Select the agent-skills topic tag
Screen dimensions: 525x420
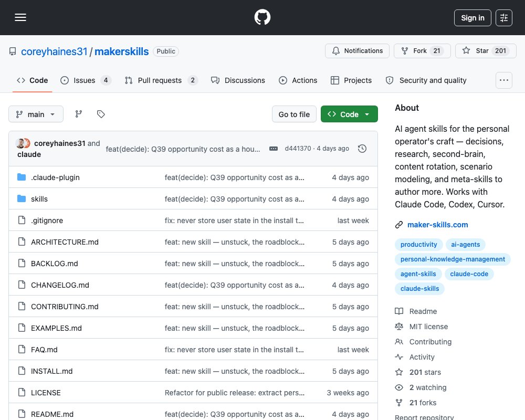pyautogui.click(x=418, y=274)
